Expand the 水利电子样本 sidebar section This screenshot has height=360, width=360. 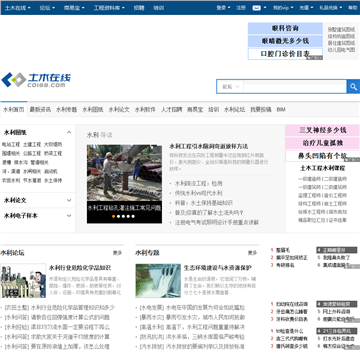click(69, 216)
